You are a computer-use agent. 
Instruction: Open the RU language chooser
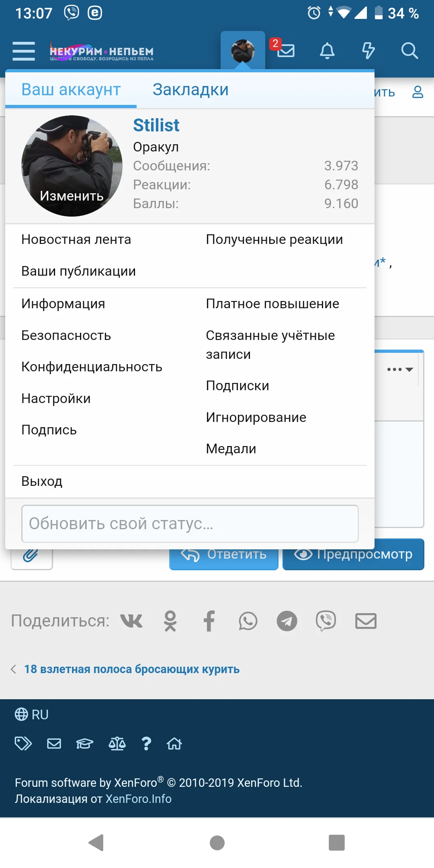(32, 714)
